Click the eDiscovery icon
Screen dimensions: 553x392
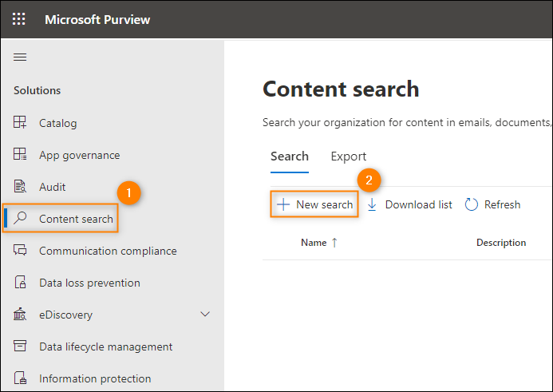(x=20, y=315)
